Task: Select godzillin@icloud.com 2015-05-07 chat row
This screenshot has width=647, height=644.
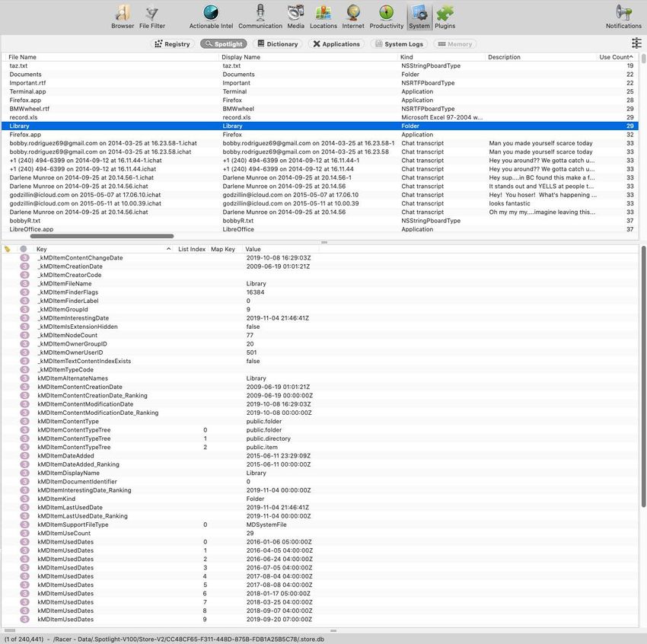Action: click(x=320, y=195)
